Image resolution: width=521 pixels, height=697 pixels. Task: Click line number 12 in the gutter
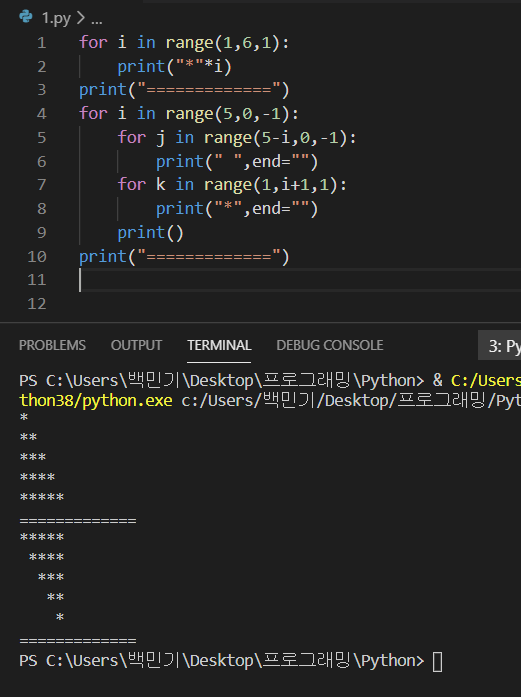coord(37,304)
